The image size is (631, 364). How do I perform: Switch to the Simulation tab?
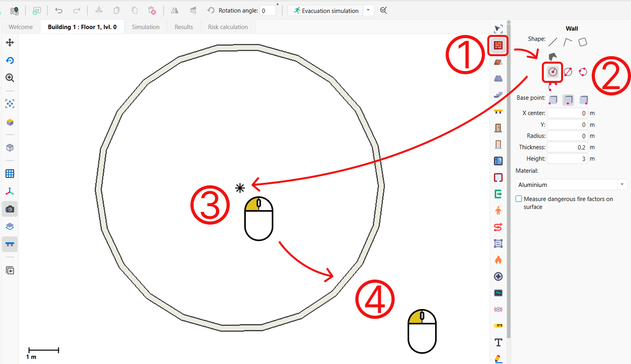point(145,27)
